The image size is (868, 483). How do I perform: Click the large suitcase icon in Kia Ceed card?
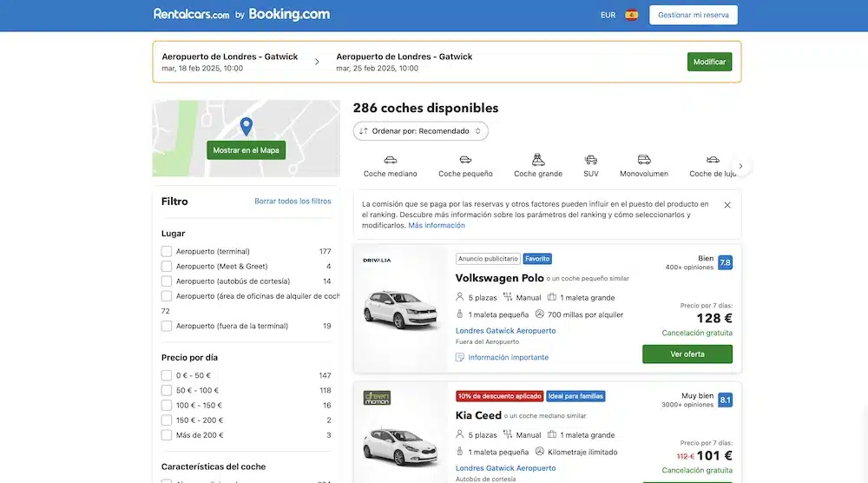pos(552,434)
